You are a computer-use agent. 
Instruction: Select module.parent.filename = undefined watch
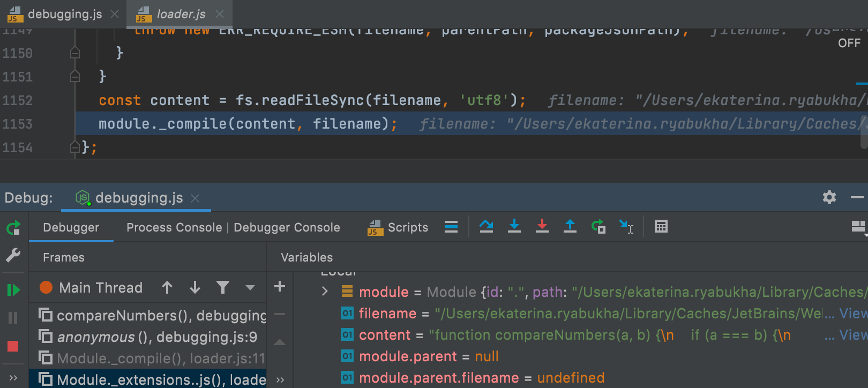coord(581,377)
